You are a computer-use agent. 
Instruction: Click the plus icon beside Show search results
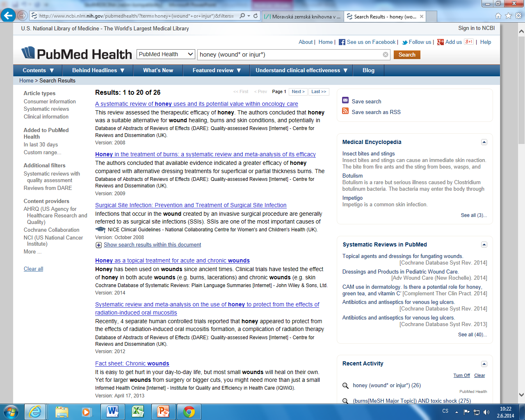tap(98, 245)
